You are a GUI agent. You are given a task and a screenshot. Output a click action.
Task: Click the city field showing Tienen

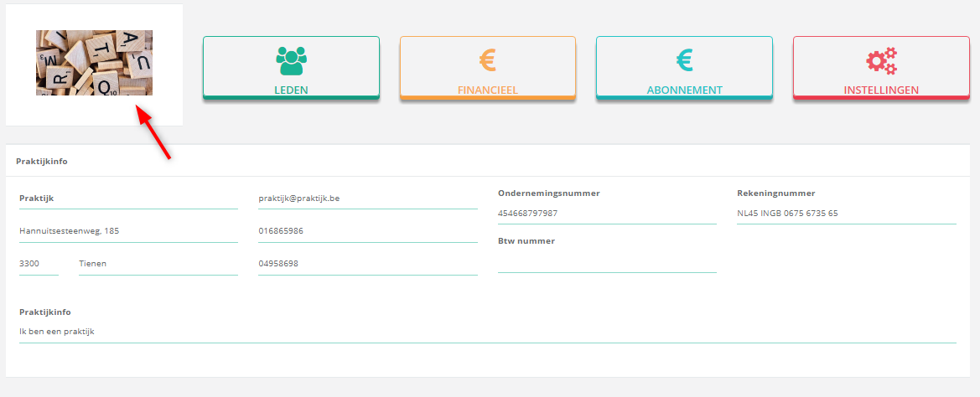pyautogui.click(x=158, y=264)
